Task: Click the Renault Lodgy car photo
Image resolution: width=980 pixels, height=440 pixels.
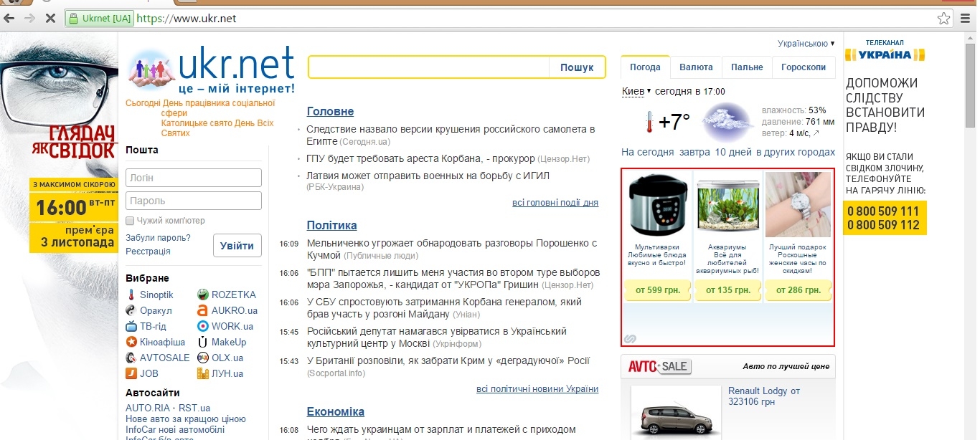Action: [x=676, y=413]
